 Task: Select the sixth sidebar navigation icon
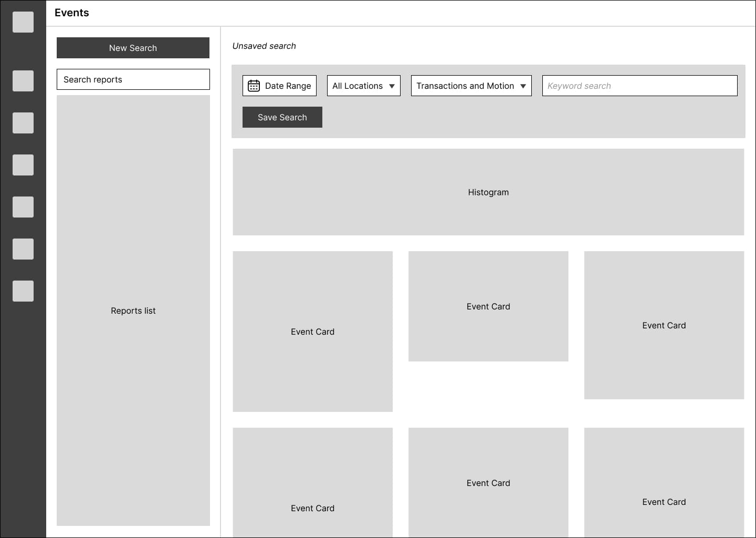point(23,249)
